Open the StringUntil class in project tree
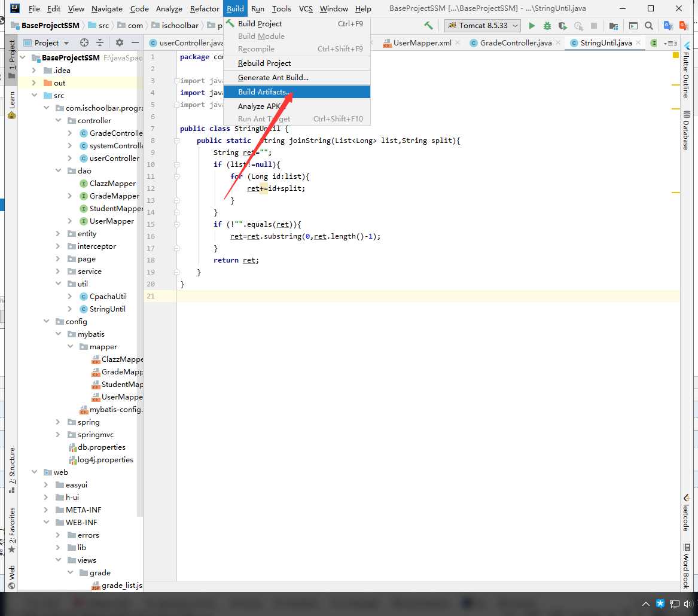Image resolution: width=698 pixels, height=616 pixels. [x=107, y=309]
